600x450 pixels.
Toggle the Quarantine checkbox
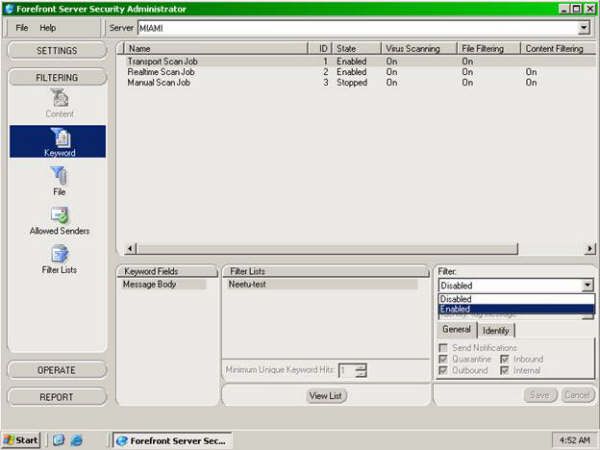point(443,359)
